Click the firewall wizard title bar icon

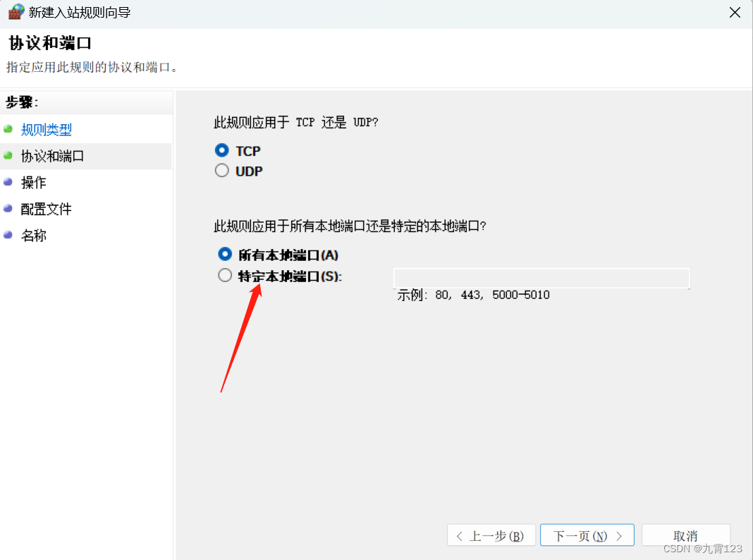point(16,12)
